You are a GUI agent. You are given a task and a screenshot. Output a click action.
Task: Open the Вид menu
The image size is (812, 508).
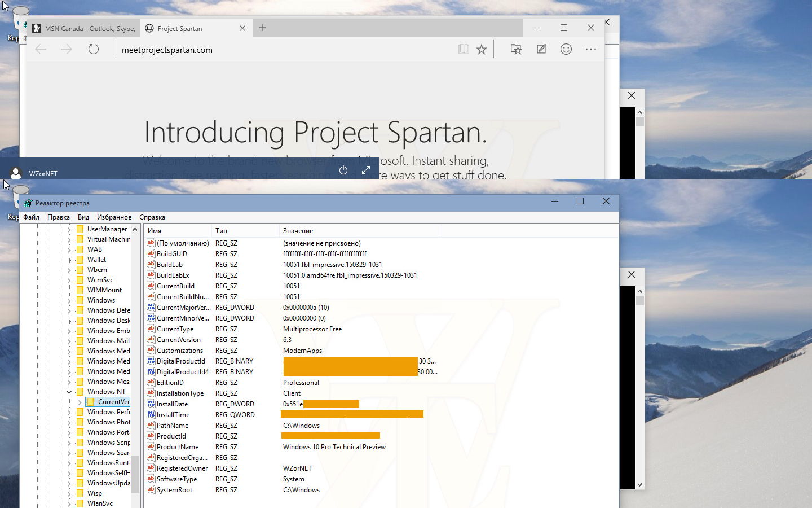(83, 217)
